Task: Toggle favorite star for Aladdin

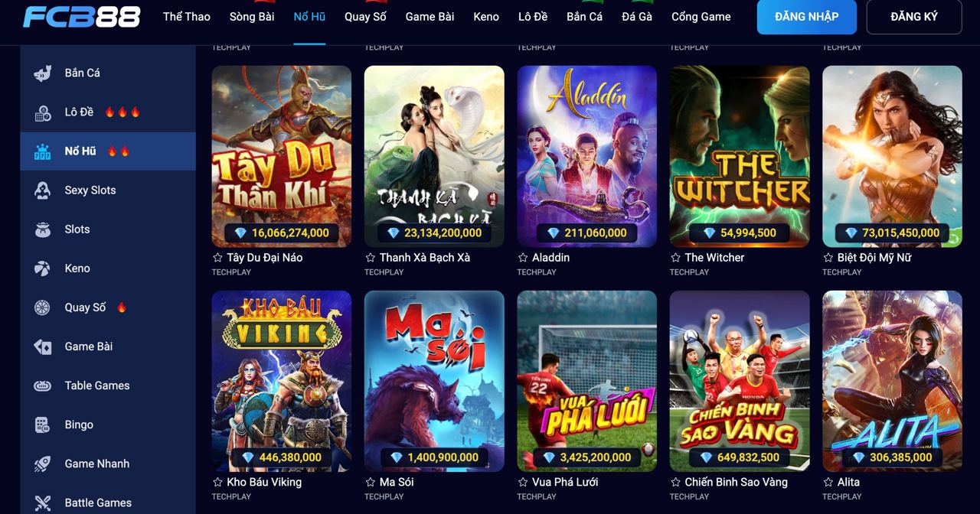Action: click(x=523, y=258)
